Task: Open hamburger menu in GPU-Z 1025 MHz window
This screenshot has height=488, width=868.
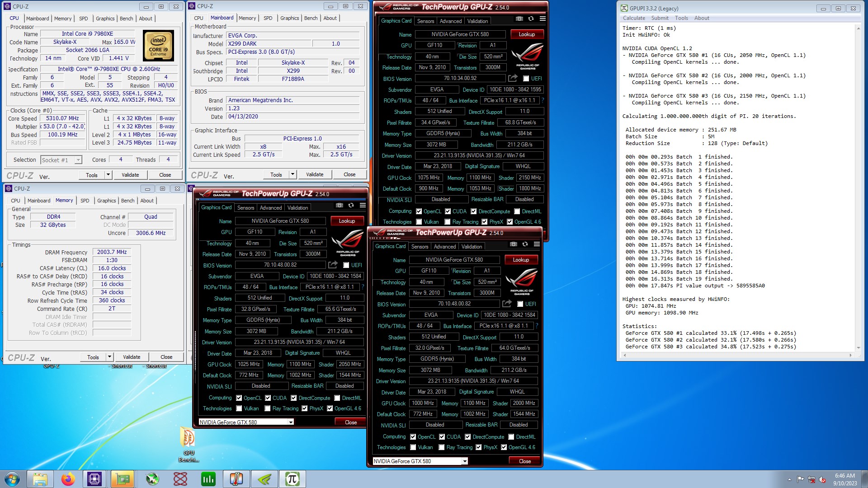Action: (363, 205)
